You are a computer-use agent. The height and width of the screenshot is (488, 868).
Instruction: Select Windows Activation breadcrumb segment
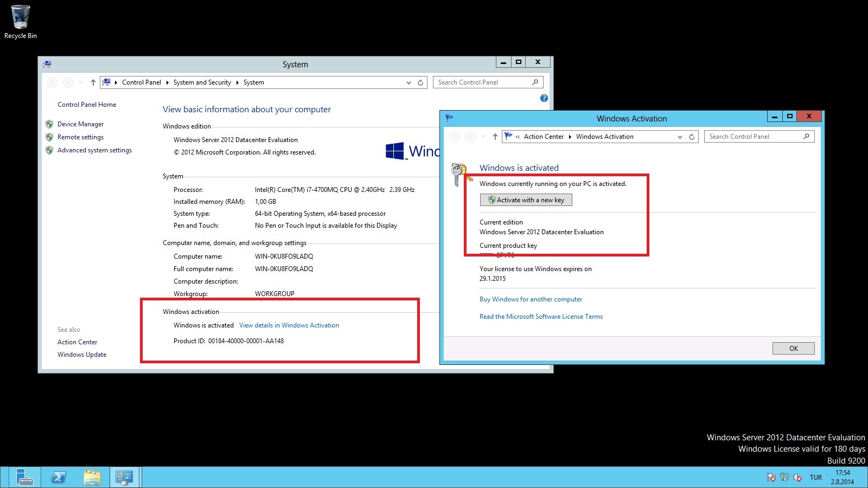pos(604,137)
